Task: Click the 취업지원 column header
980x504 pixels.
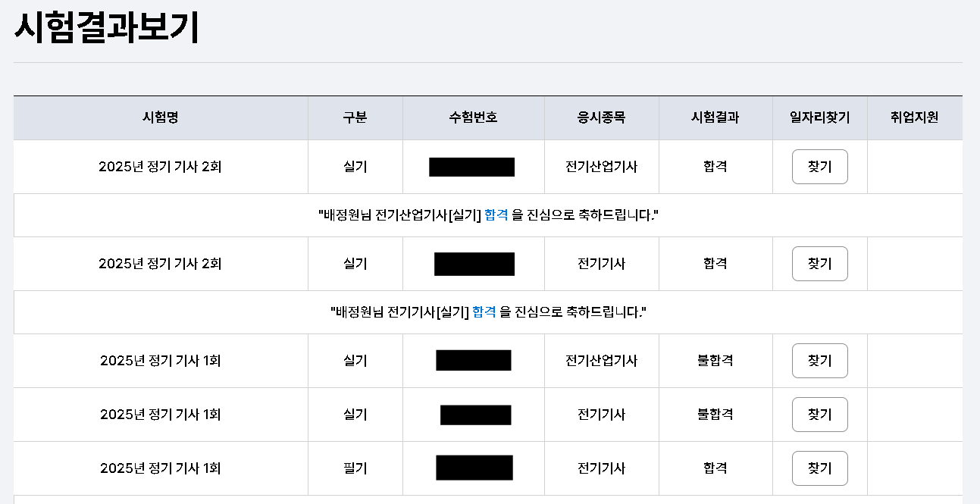Action: (914, 118)
